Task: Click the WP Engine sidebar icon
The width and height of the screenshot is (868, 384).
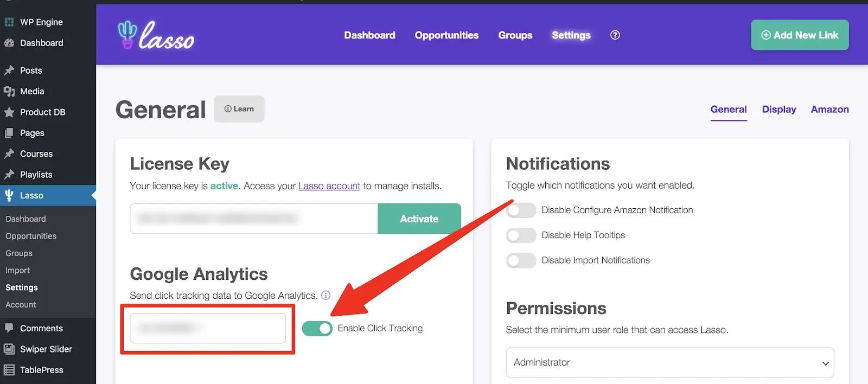Action: pos(9,22)
